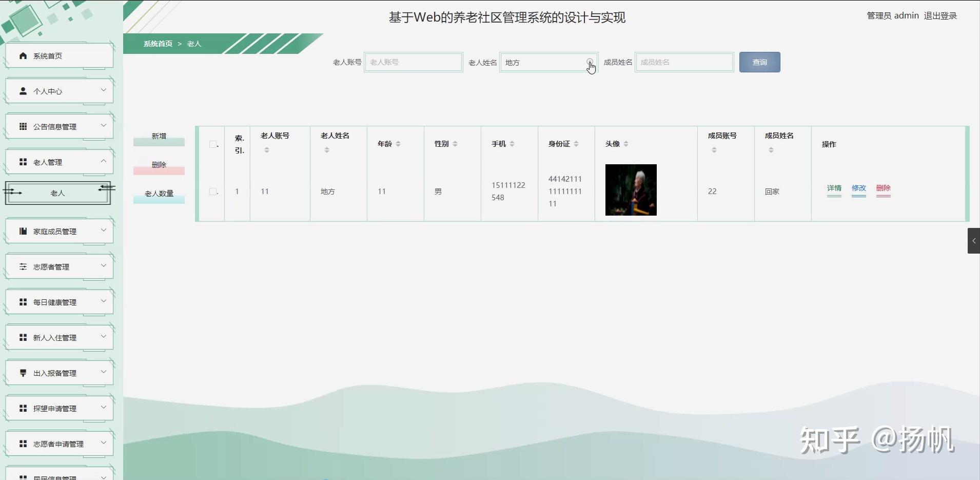Screen dimensions: 980x480
Task: Select the sliders icon beside 志愿者管理
Action: 22,266
